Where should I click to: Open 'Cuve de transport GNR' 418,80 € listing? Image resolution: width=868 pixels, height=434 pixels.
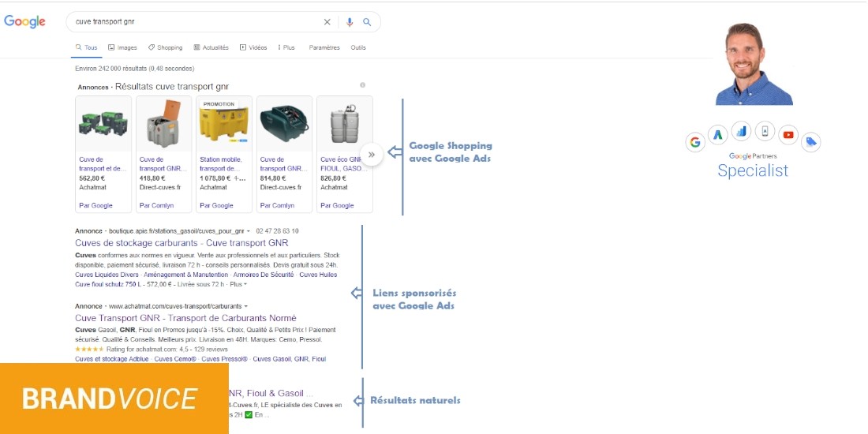click(x=163, y=164)
